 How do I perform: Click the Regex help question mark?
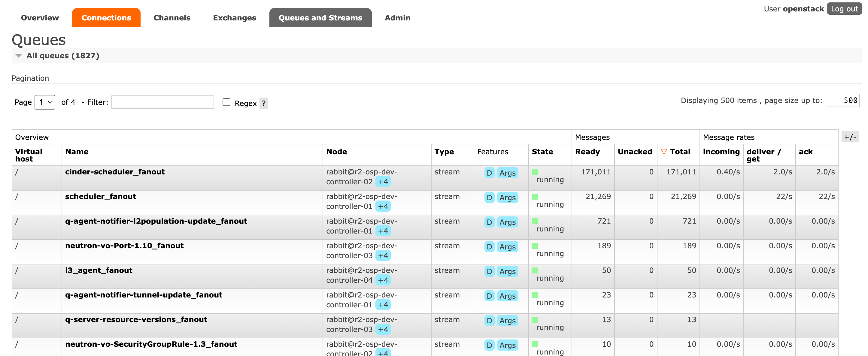pyautogui.click(x=264, y=103)
